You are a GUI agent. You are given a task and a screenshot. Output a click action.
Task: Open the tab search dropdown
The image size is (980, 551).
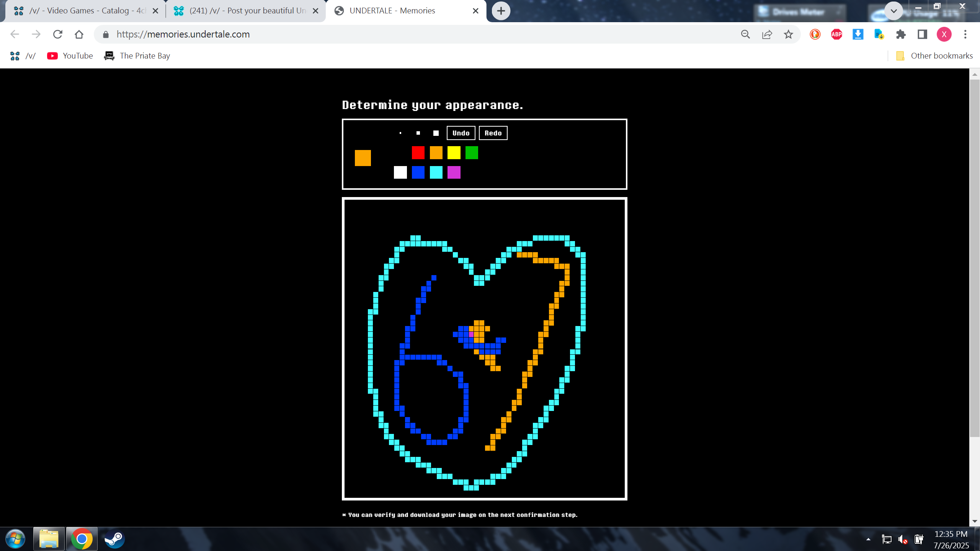(x=894, y=11)
